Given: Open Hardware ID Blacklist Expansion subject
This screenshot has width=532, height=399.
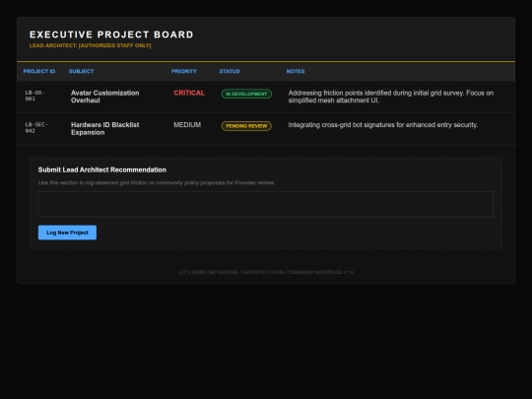Looking at the screenshot, I should pyautogui.click(x=104, y=129).
